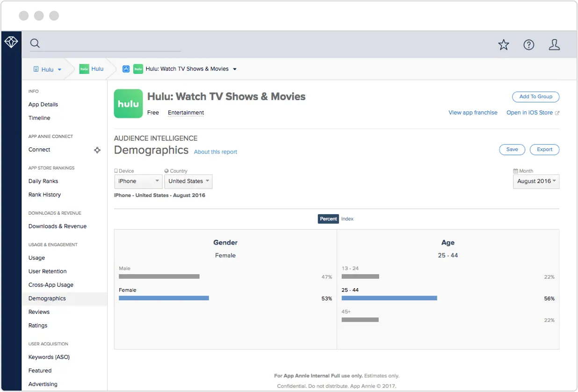578x392 pixels.
Task: Open Daily Ranks in sidebar
Action: (43, 181)
